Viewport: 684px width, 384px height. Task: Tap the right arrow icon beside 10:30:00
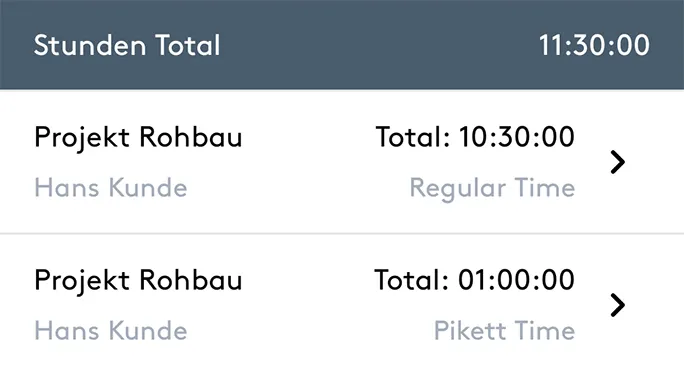[x=618, y=162]
